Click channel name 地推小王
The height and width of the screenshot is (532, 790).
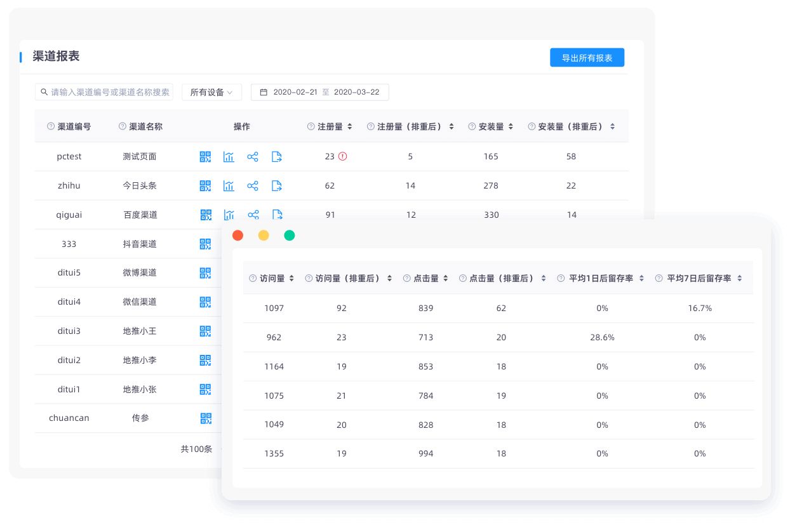pyautogui.click(x=140, y=331)
